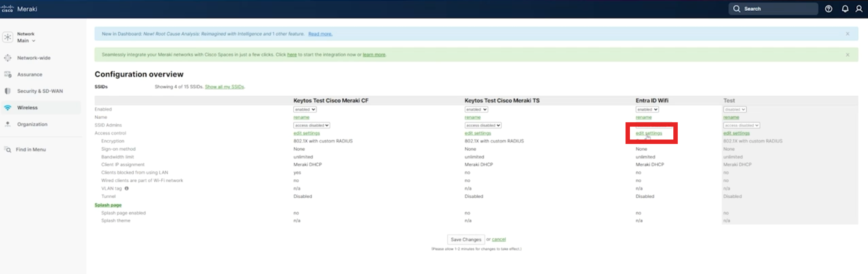The image size is (868, 274).
Task: Expand the Network Main selector
Action: (26, 37)
